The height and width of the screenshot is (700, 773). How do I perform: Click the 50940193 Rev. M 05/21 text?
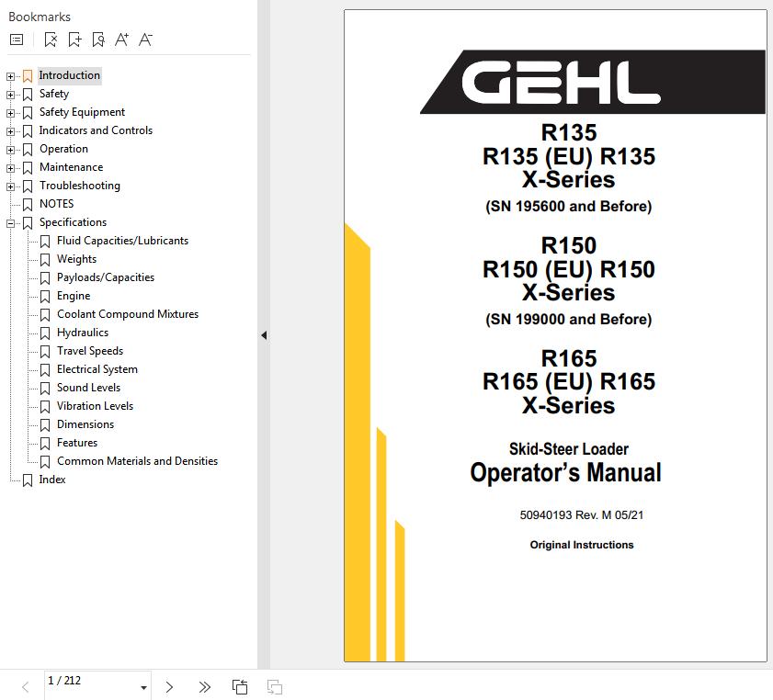[582, 515]
